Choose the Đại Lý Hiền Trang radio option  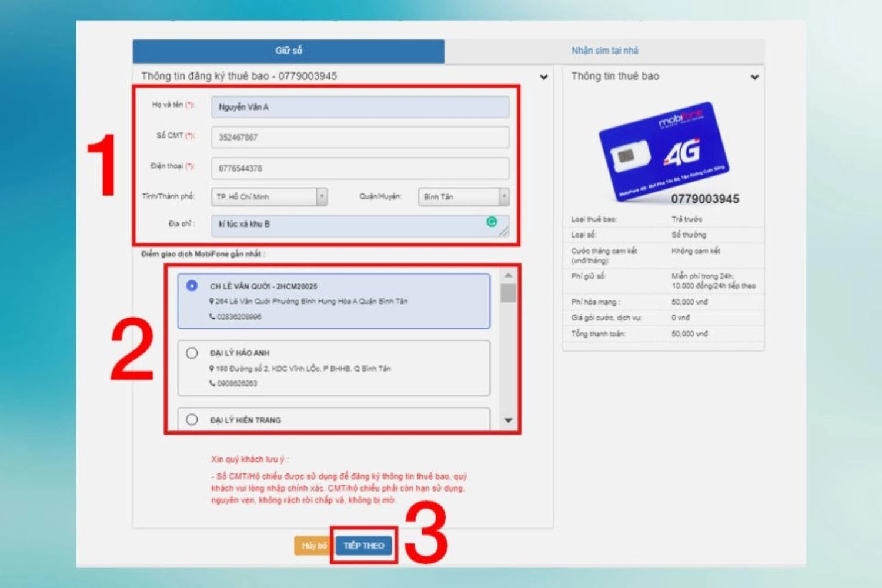click(192, 420)
